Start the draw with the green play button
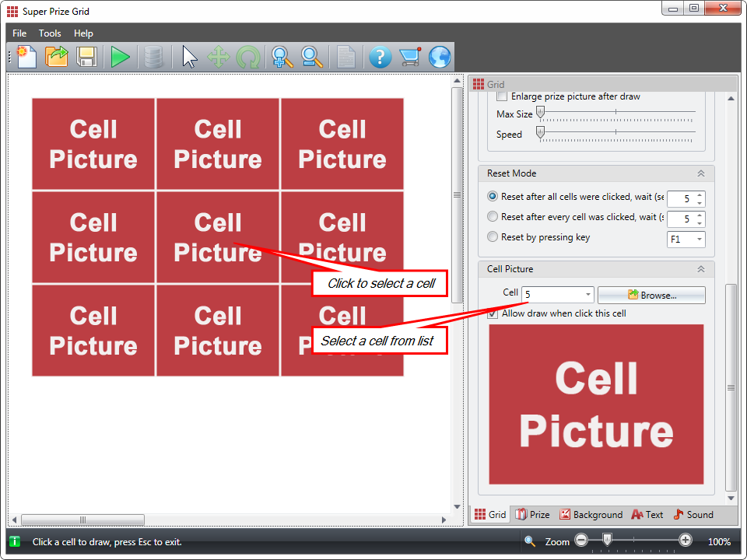 pyautogui.click(x=120, y=57)
